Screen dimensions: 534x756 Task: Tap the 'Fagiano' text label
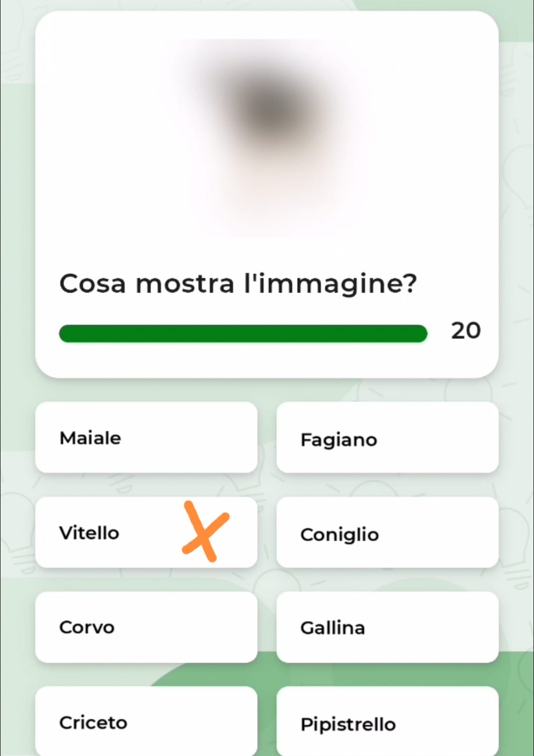click(x=339, y=440)
